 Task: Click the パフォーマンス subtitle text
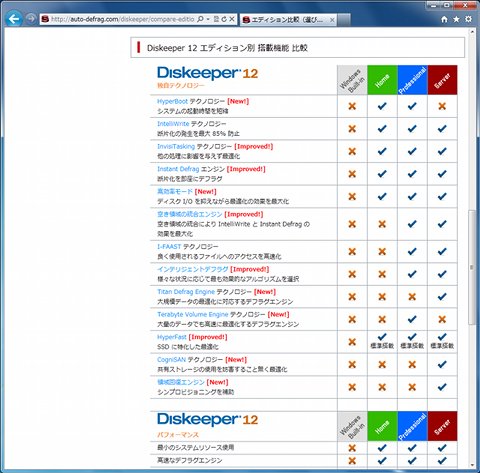click(178, 435)
